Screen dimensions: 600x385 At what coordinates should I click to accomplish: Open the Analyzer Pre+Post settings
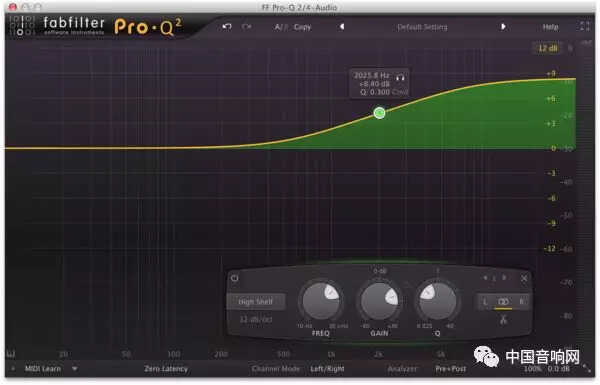click(x=450, y=369)
